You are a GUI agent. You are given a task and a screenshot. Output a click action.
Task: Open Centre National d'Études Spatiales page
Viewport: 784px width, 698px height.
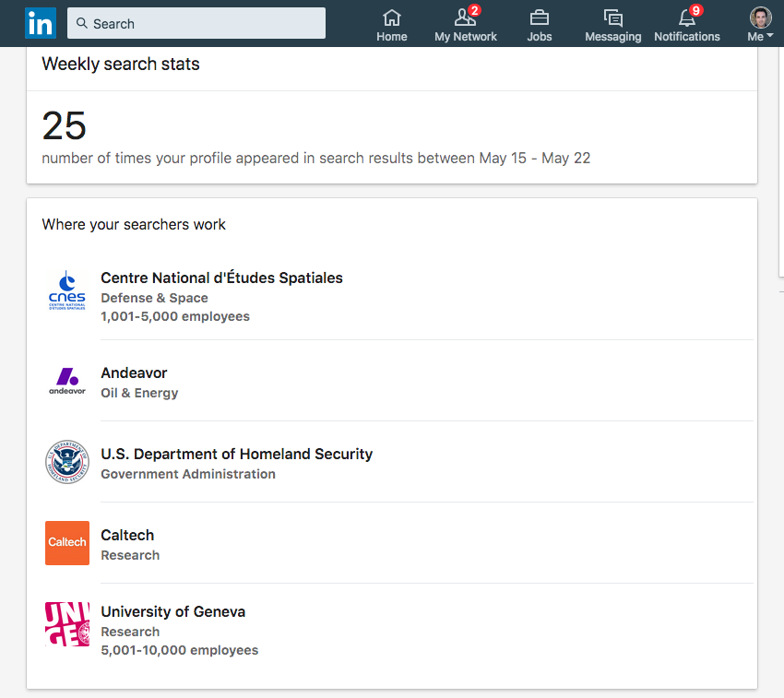(221, 278)
